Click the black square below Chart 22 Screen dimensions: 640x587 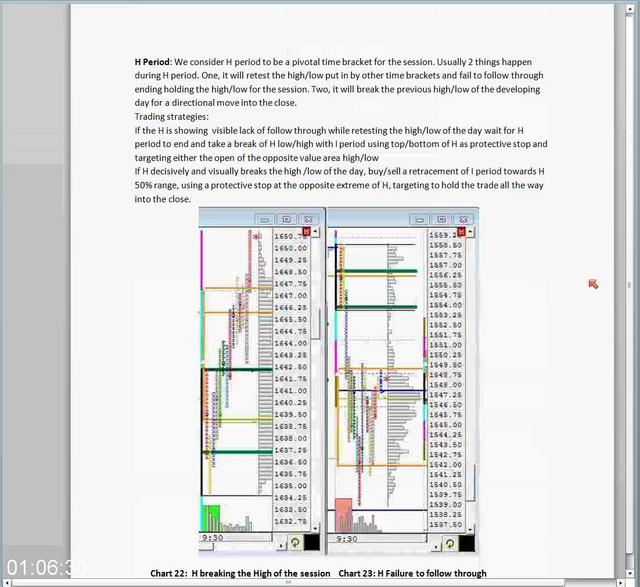312,543
